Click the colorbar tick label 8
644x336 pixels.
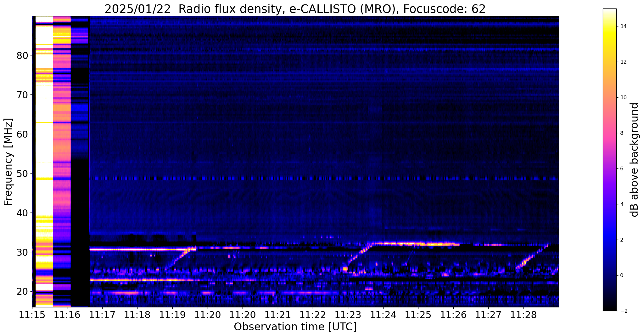(x=622, y=133)
